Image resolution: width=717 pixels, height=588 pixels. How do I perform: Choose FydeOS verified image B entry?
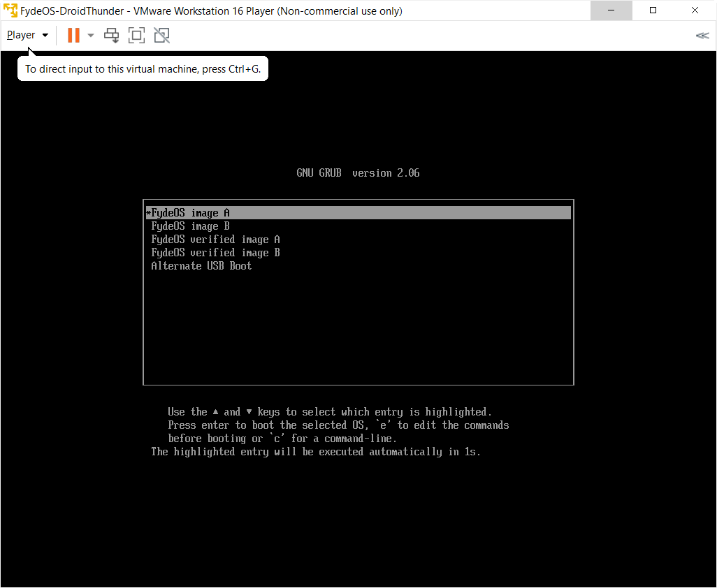tap(358, 253)
